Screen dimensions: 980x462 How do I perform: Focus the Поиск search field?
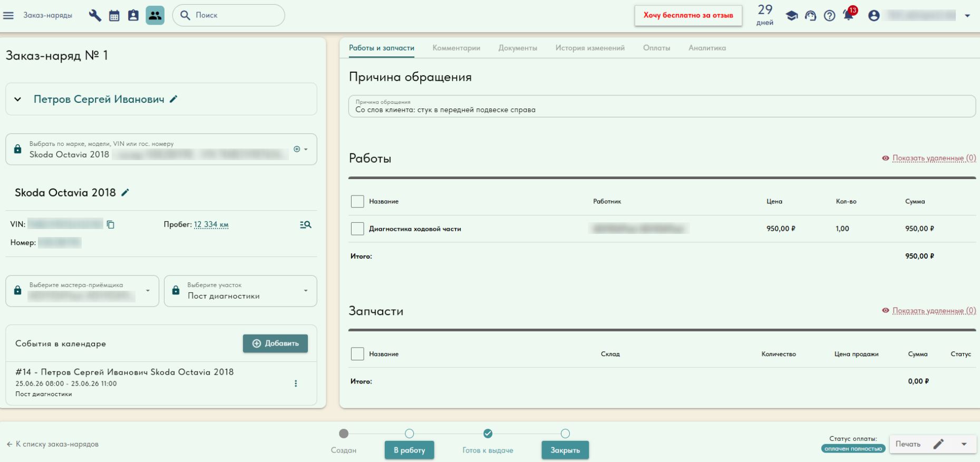click(229, 15)
